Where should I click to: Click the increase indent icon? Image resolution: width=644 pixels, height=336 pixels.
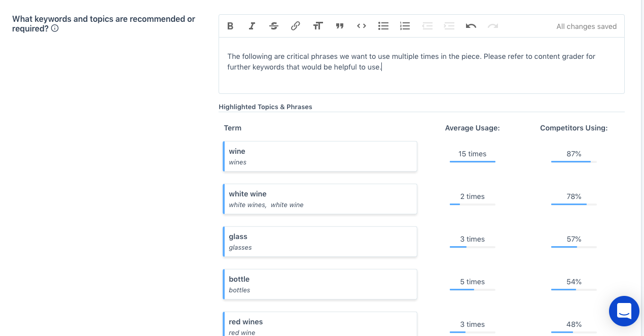click(449, 26)
